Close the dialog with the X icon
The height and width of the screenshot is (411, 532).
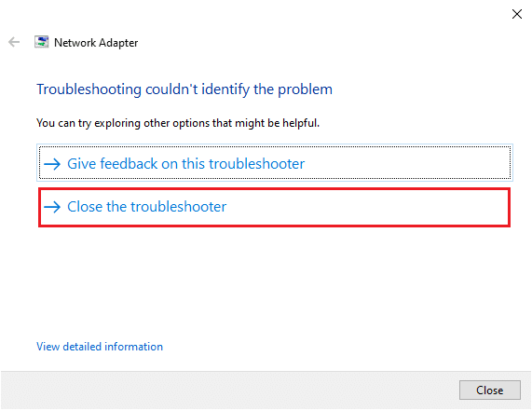[x=517, y=14]
